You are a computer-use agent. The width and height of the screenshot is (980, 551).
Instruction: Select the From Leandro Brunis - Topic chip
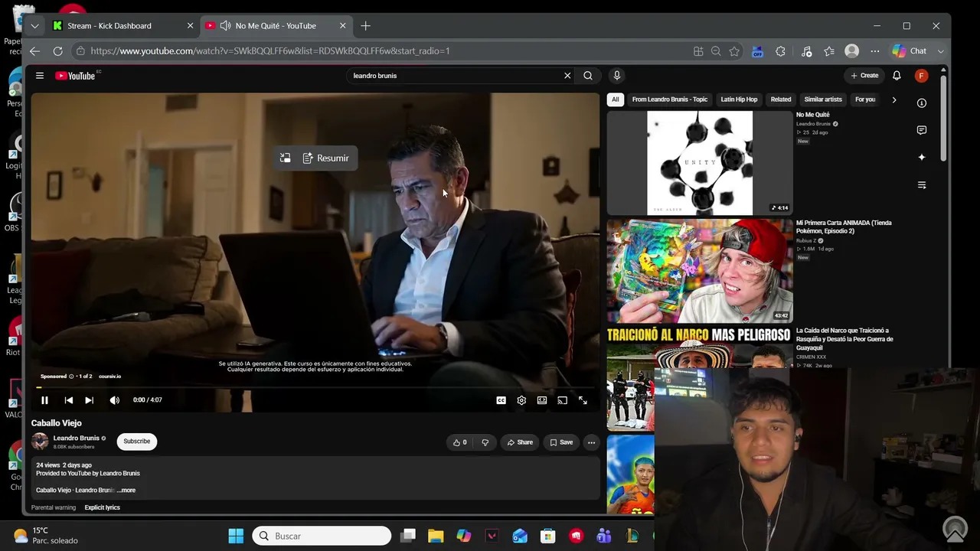[x=670, y=99]
